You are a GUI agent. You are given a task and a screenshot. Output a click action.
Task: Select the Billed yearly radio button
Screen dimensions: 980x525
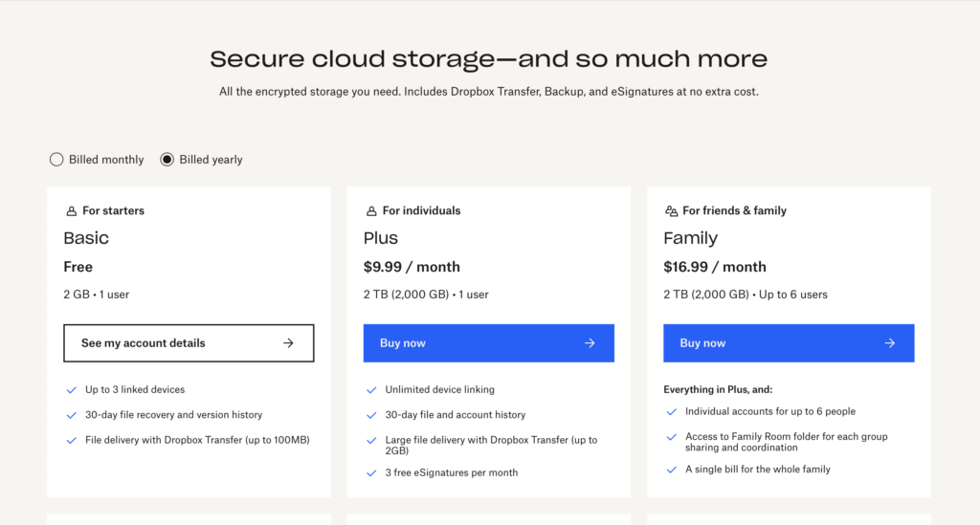coord(167,159)
